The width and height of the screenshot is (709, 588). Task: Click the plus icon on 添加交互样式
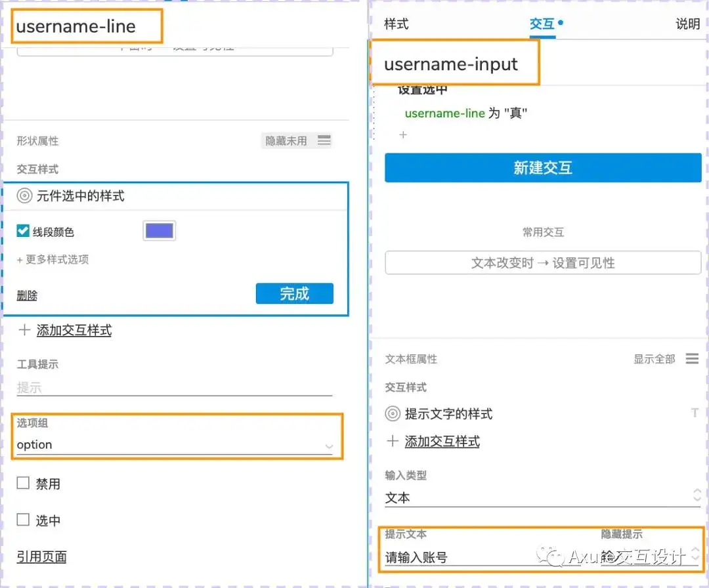[x=24, y=330]
